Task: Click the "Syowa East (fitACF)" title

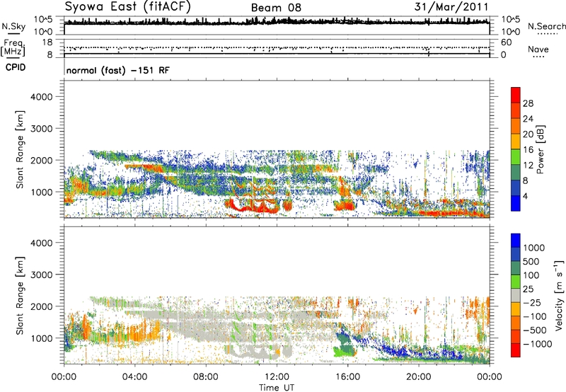Action: (128, 7)
